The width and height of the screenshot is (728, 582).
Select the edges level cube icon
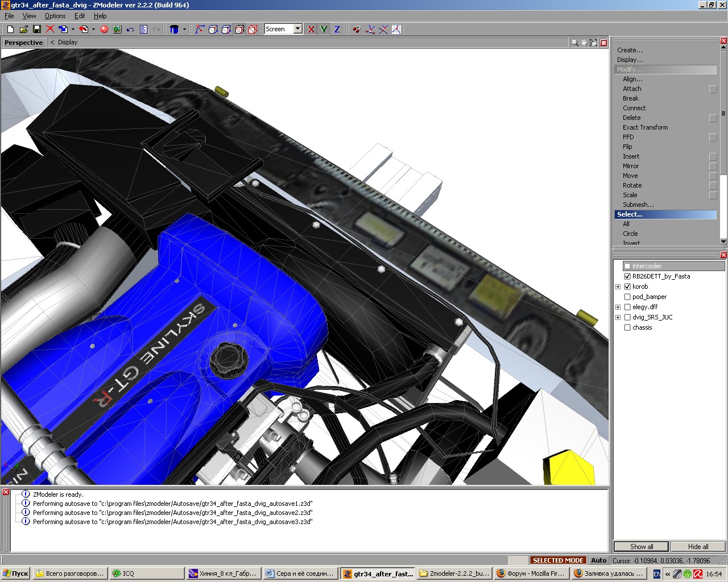click(x=213, y=29)
